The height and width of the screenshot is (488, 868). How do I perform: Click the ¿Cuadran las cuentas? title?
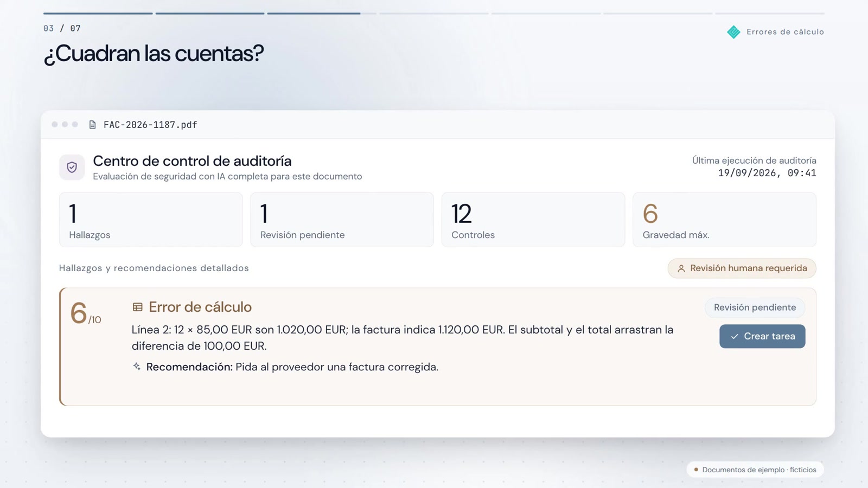pos(154,53)
